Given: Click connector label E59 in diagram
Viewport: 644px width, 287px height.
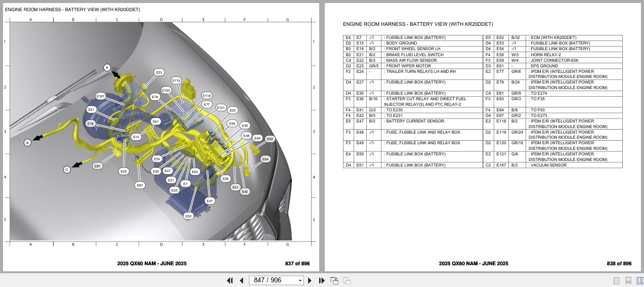Looking at the screenshot, I should 232,123.
